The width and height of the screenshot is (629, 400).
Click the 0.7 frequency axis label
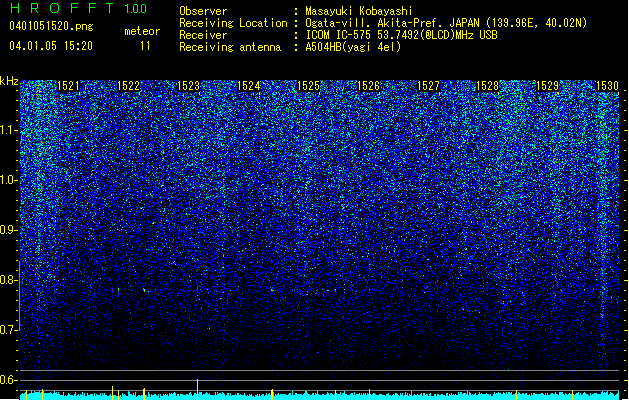[x=9, y=330]
